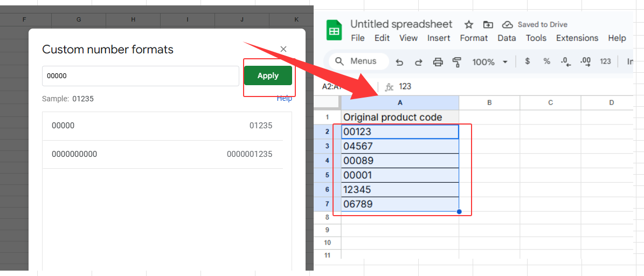Click the undo arrow icon
This screenshot has height=276, width=644.
coord(399,62)
